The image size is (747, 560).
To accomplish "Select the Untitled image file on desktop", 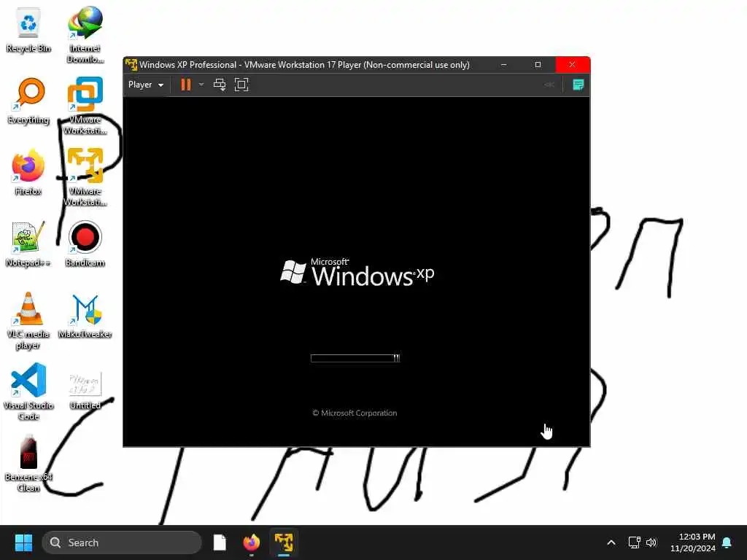I will (x=85, y=391).
